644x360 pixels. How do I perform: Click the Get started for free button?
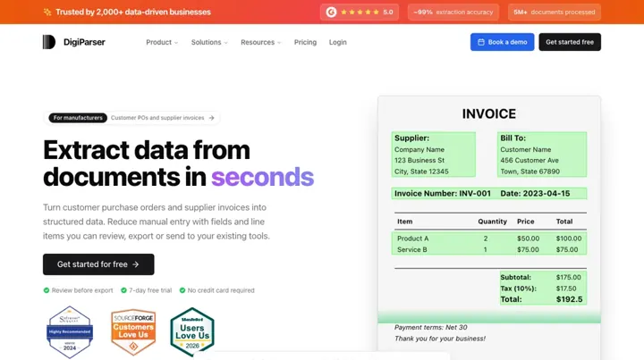coord(98,264)
